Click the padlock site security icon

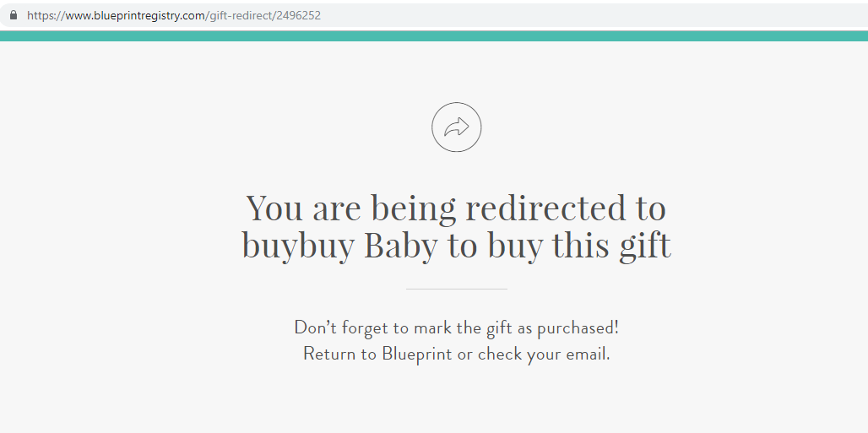tap(14, 15)
